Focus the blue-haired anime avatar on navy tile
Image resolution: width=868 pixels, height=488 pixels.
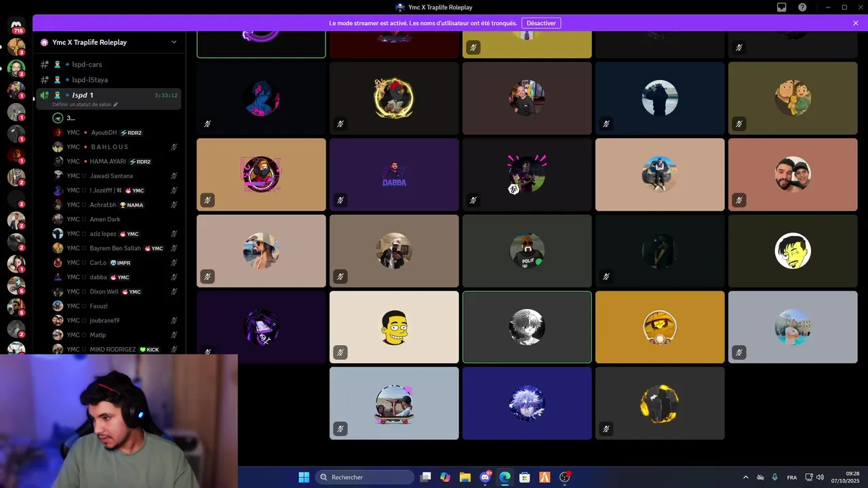coord(527,403)
